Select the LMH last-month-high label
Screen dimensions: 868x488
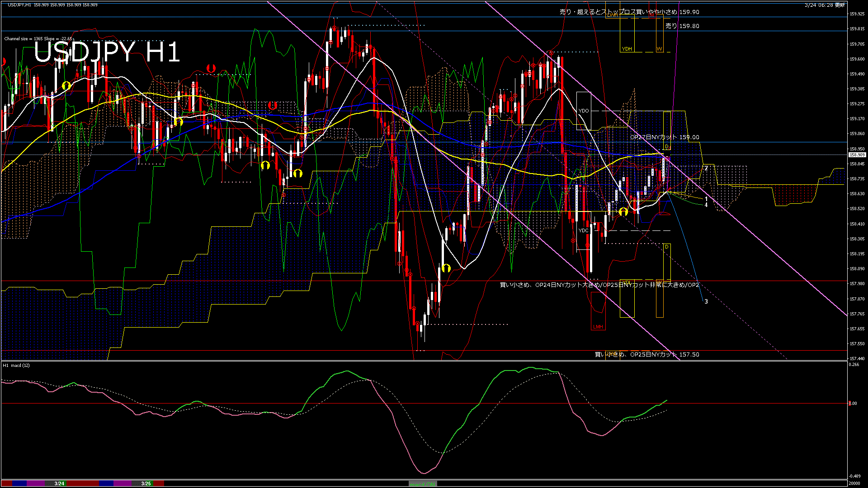click(x=598, y=327)
